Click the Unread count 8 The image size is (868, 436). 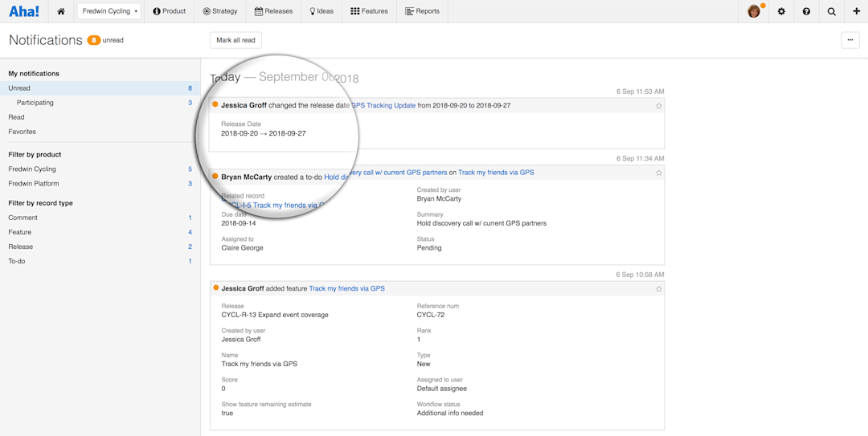(x=190, y=88)
